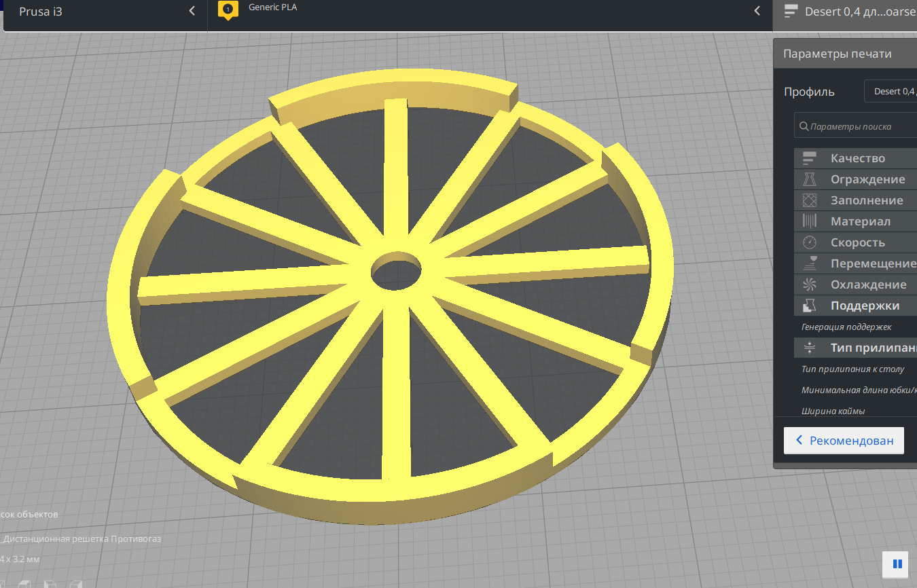The image size is (917, 588).
Task: Click the Охлаждение fan icon
Action: click(809, 284)
